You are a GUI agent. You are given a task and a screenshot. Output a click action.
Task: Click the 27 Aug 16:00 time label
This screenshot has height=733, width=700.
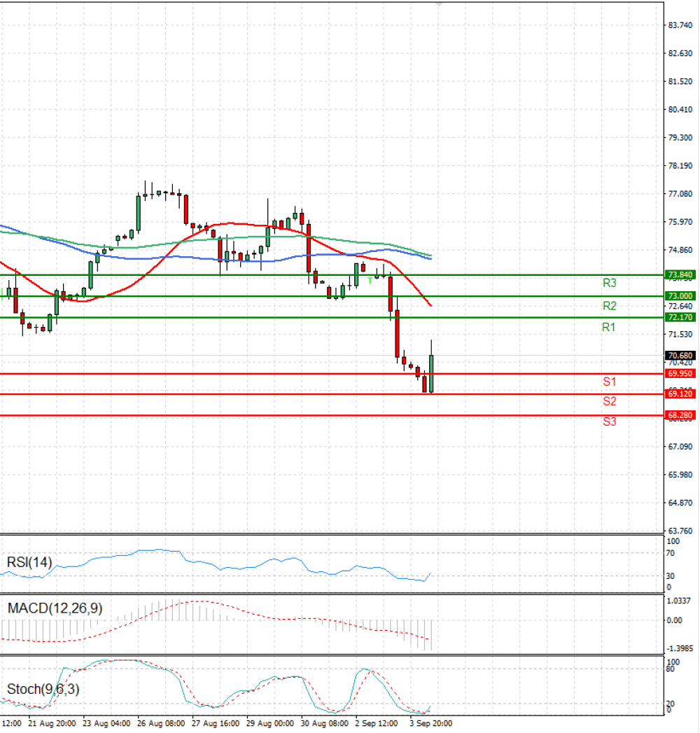[x=216, y=724]
